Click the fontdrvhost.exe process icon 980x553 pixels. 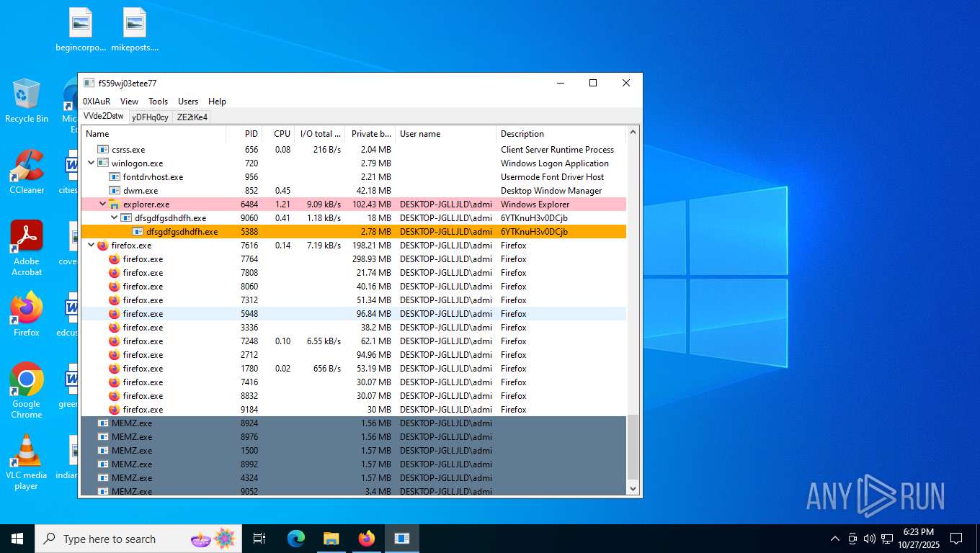[x=115, y=177]
